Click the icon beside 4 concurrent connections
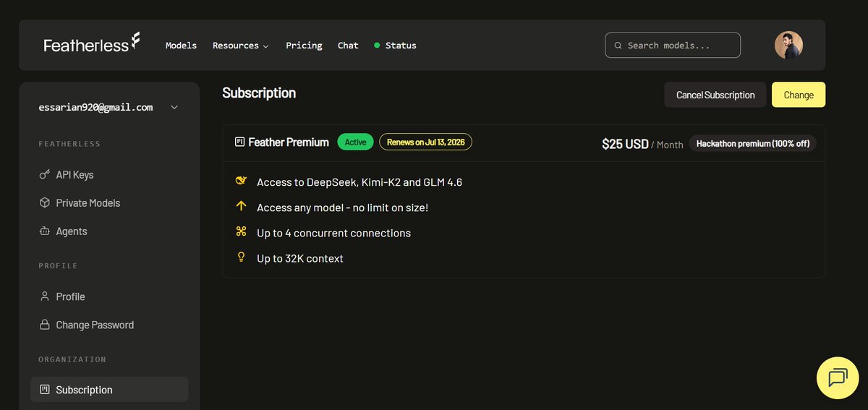Image resolution: width=868 pixels, height=410 pixels. click(242, 232)
